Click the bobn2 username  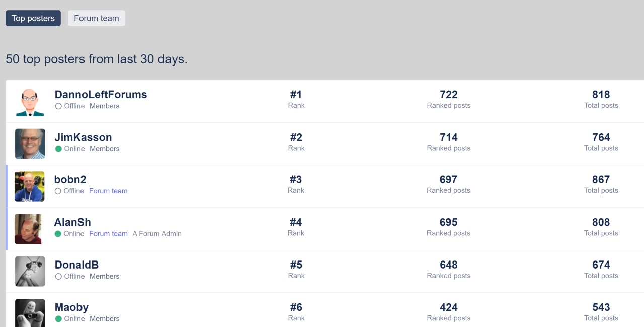coord(70,180)
